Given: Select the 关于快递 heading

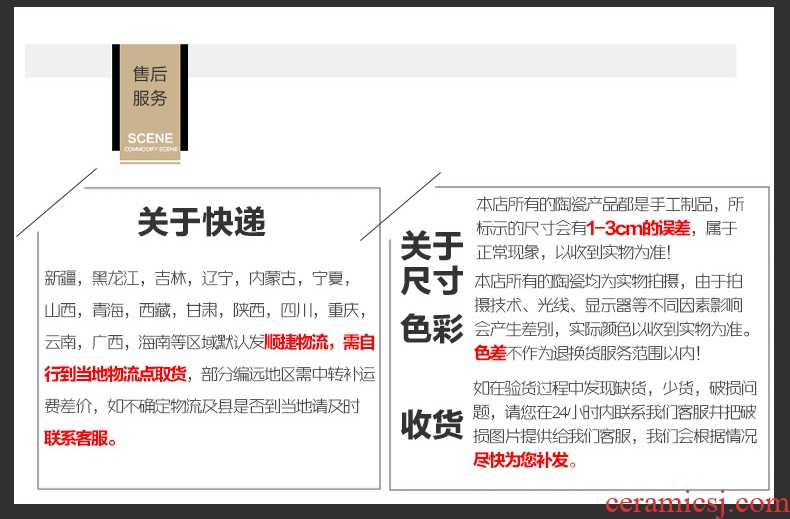Looking at the screenshot, I should pos(202,222).
